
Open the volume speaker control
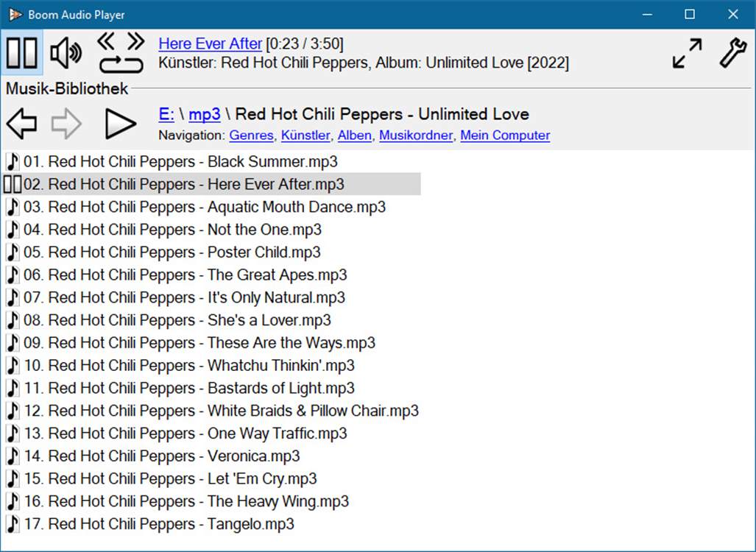click(66, 52)
